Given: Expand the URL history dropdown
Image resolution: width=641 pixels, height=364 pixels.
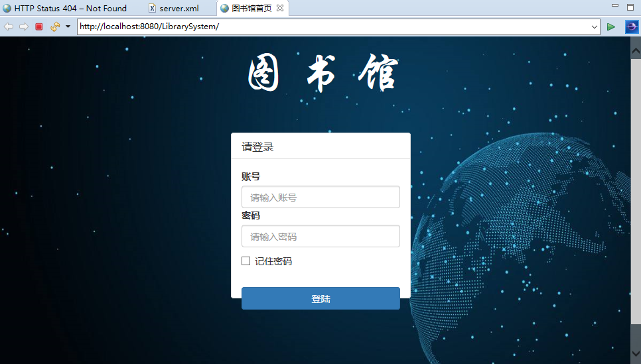Looking at the screenshot, I should coord(594,27).
